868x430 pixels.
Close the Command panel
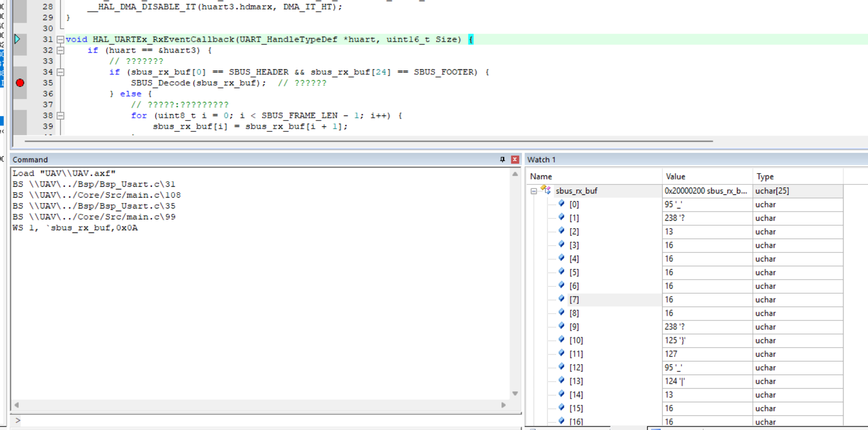(x=515, y=159)
